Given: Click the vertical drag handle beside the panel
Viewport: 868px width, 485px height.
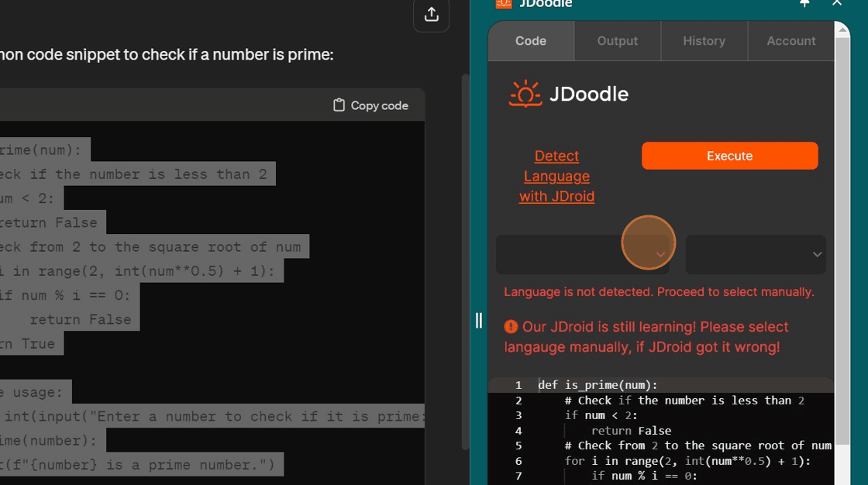Looking at the screenshot, I should pyautogui.click(x=478, y=320).
